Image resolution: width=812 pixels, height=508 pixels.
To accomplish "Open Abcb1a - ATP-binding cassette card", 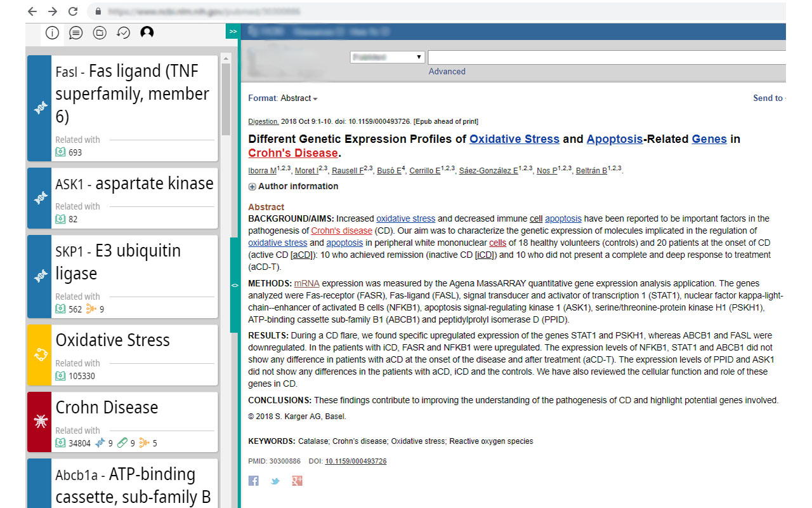I will (122, 483).
